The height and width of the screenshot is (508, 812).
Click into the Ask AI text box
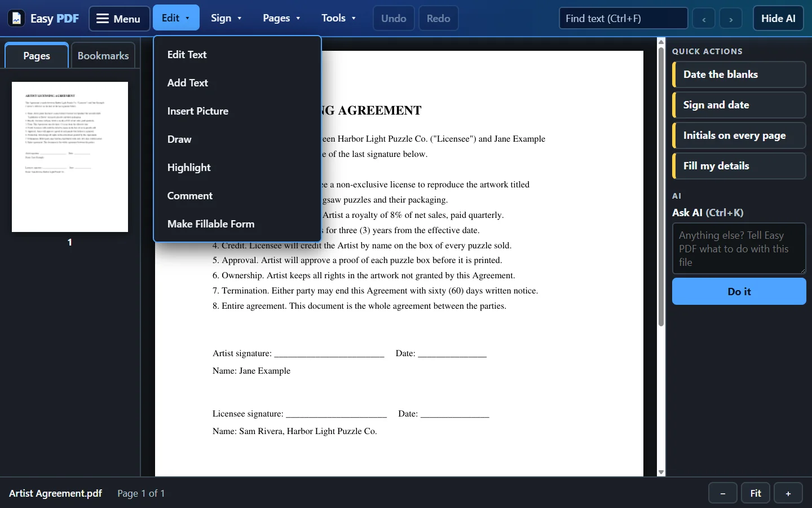739,248
